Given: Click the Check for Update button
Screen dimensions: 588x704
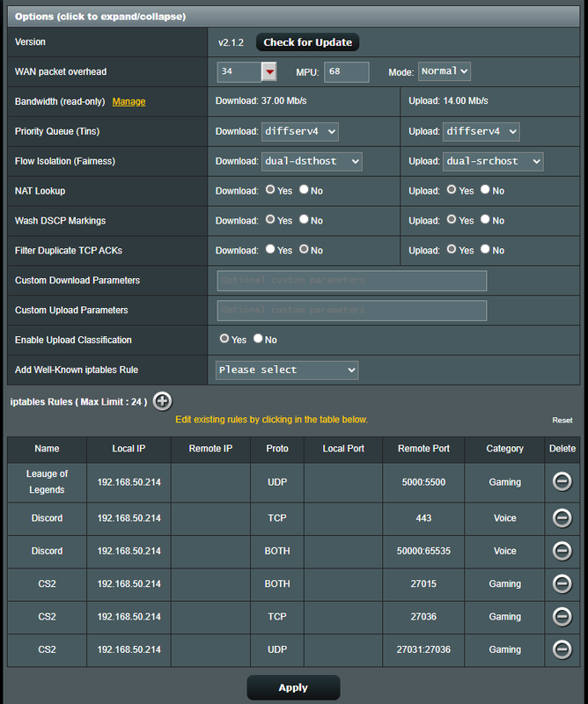Looking at the screenshot, I should [x=307, y=42].
